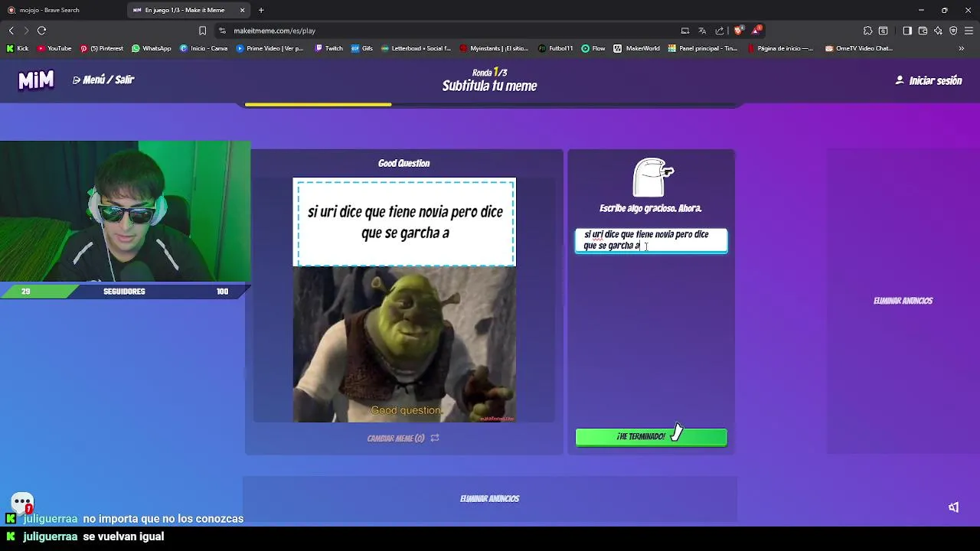The width and height of the screenshot is (980, 551).
Task: Toggle the browser sidebar panel
Action: click(907, 31)
